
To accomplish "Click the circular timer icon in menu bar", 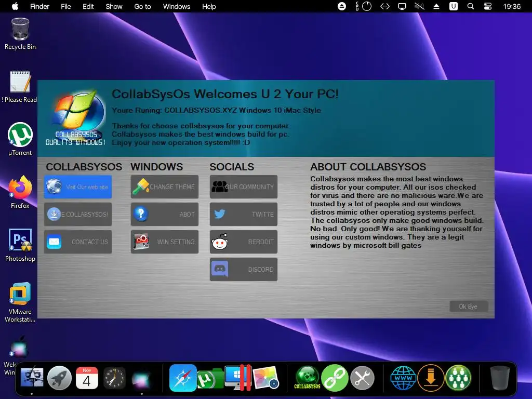I will 367,6.
